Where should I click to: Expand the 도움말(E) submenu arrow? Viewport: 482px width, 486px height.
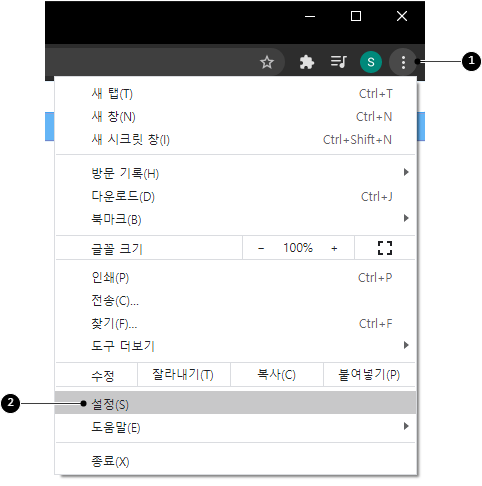pyautogui.click(x=406, y=426)
